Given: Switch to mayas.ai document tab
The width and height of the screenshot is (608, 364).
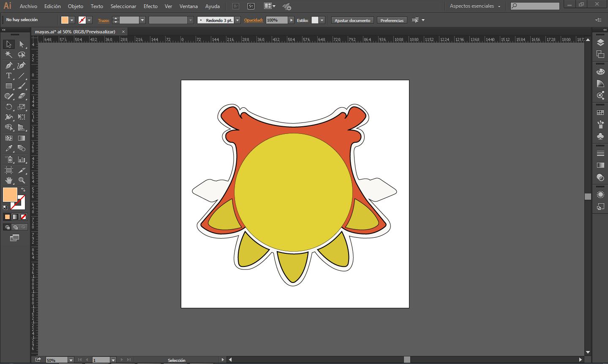Looking at the screenshot, I should click(75, 32).
